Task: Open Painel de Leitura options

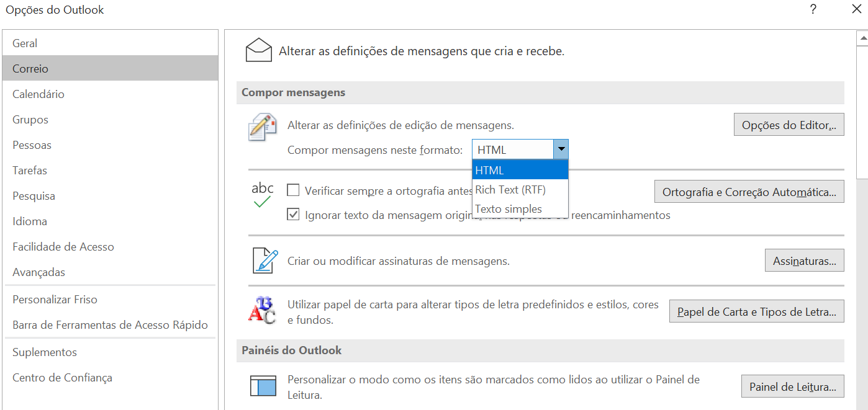Action: click(792, 386)
